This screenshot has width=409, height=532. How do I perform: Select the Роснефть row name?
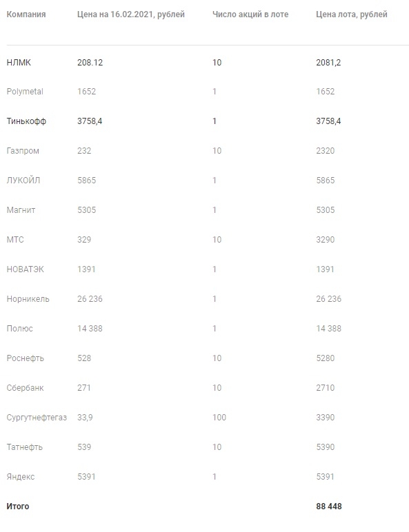[25, 358]
